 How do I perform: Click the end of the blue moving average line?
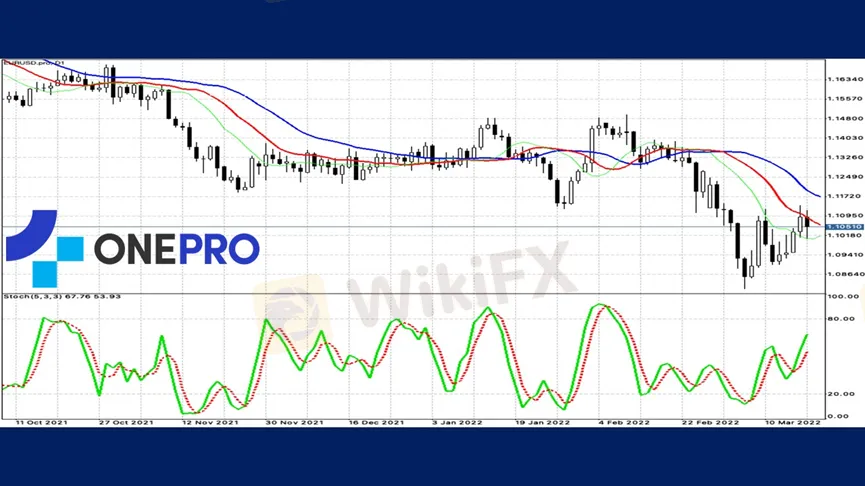pyautogui.click(x=819, y=196)
